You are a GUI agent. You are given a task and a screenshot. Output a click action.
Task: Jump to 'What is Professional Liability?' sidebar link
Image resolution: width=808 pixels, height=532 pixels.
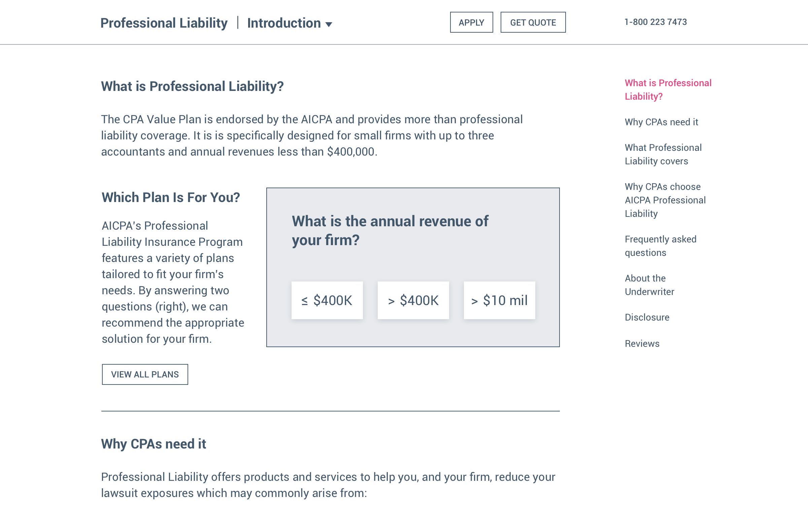[x=668, y=90]
